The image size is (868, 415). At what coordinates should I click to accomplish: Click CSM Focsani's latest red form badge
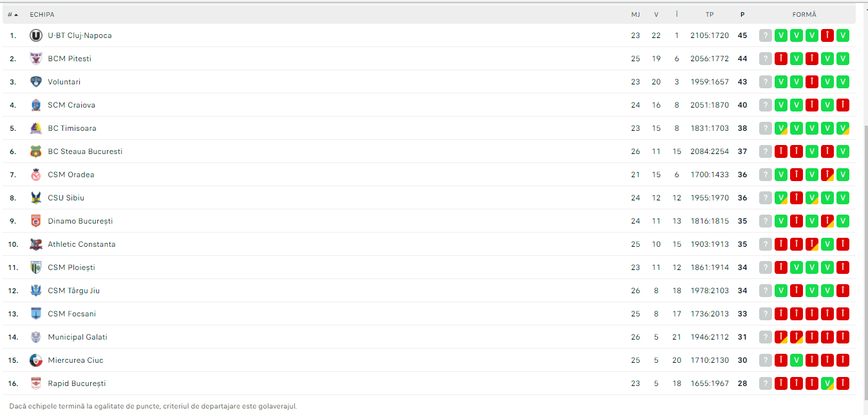843,314
